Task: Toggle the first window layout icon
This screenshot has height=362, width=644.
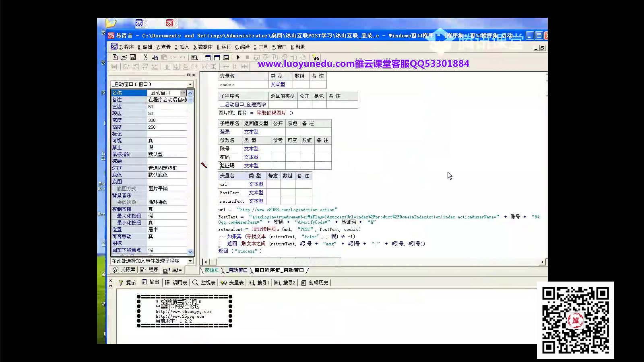Action: (208, 57)
